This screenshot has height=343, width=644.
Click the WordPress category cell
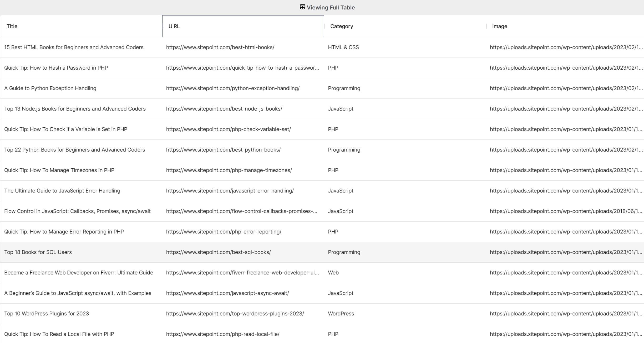[341, 314]
